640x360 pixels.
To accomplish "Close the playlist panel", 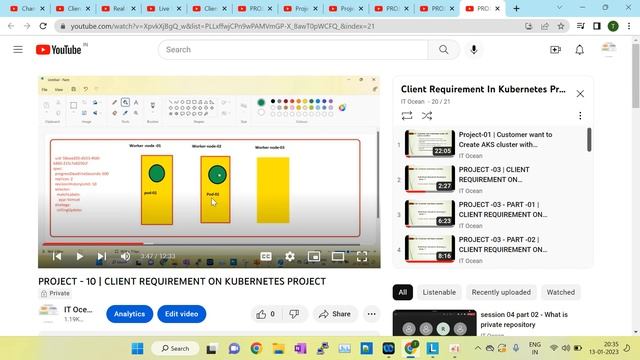I will click(580, 94).
